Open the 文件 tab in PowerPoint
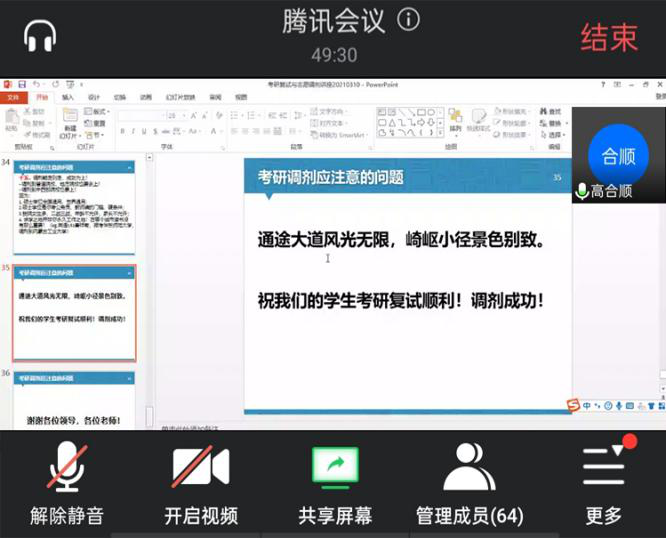Viewport: 666px width, 538px height. (x=14, y=98)
